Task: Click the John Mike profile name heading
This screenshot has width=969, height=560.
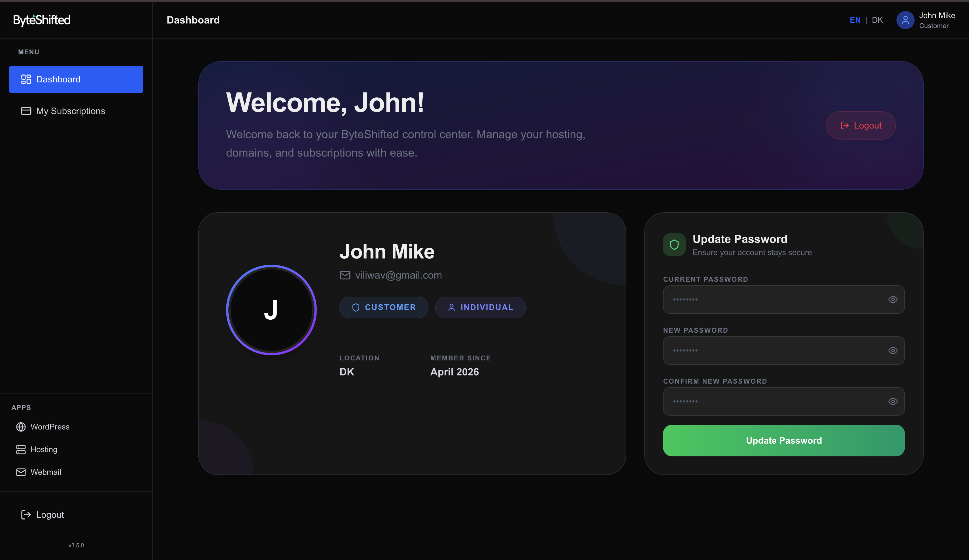Action: pyautogui.click(x=387, y=251)
